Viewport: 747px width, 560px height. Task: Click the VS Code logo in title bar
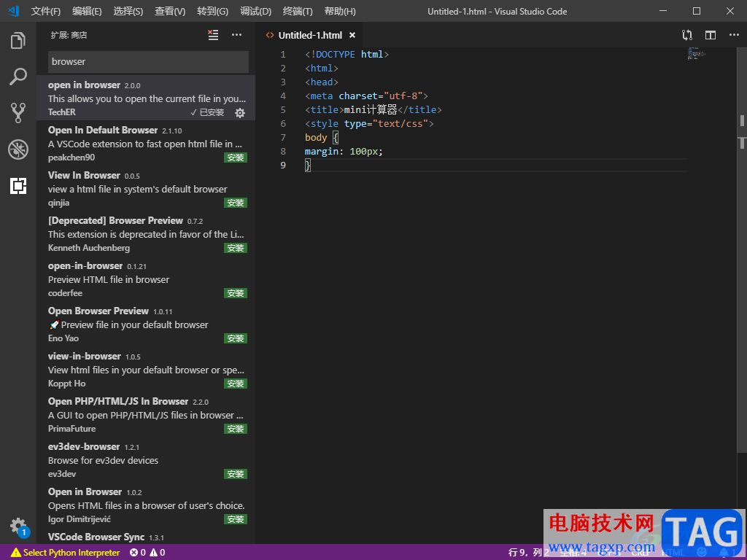[x=14, y=10]
